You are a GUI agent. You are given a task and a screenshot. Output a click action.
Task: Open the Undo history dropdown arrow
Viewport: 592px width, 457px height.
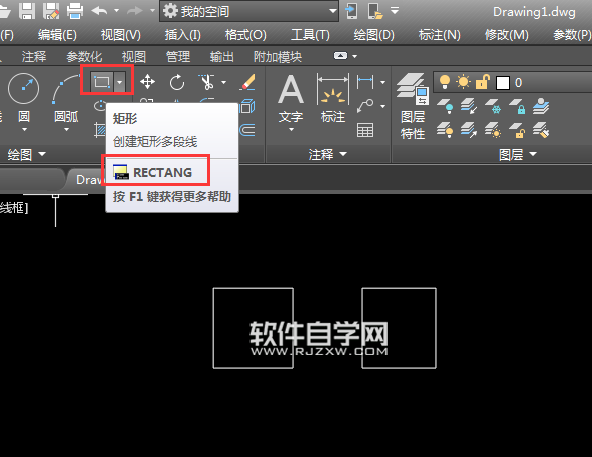116,11
